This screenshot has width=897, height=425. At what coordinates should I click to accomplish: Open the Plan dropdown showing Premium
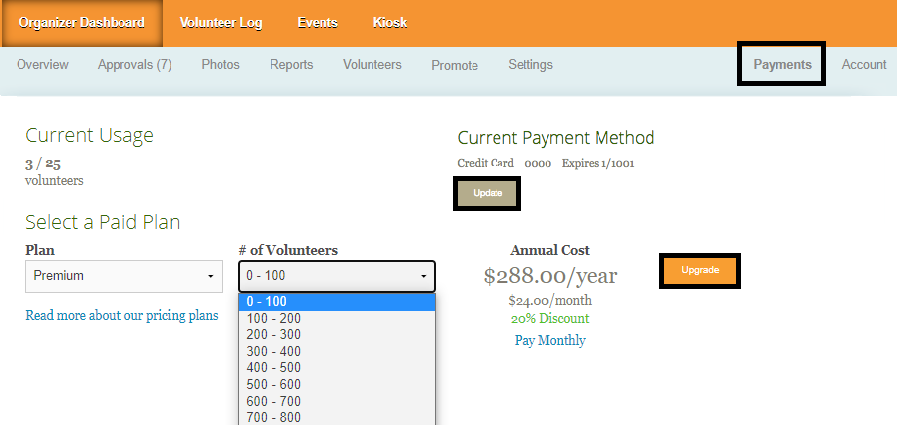point(124,276)
